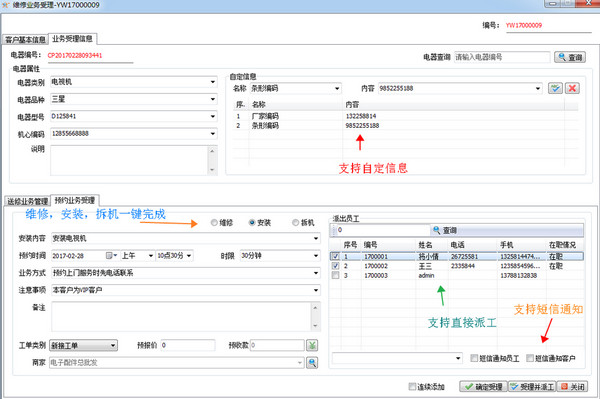Click the 关闭 button
The image size is (600, 399).
coord(572,387)
